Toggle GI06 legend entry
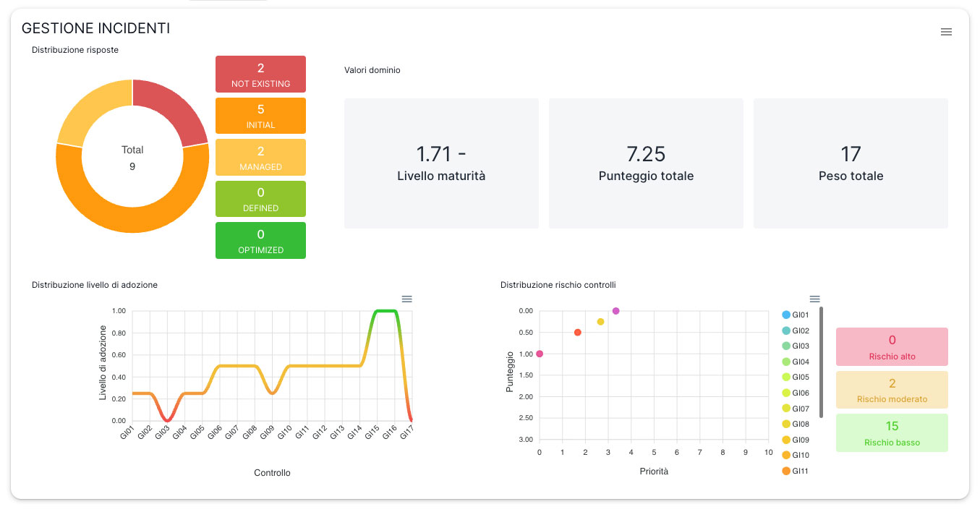The image size is (980, 512). [796, 393]
